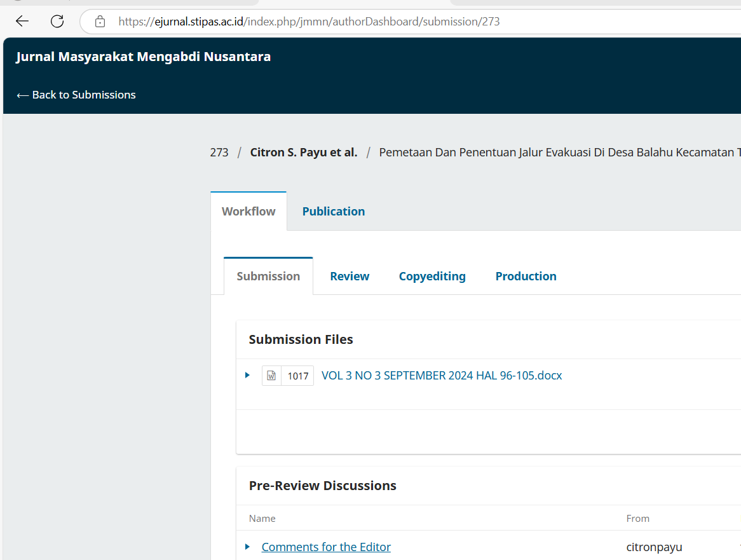Click the browser back arrow
The width and height of the screenshot is (741, 560).
click(22, 22)
